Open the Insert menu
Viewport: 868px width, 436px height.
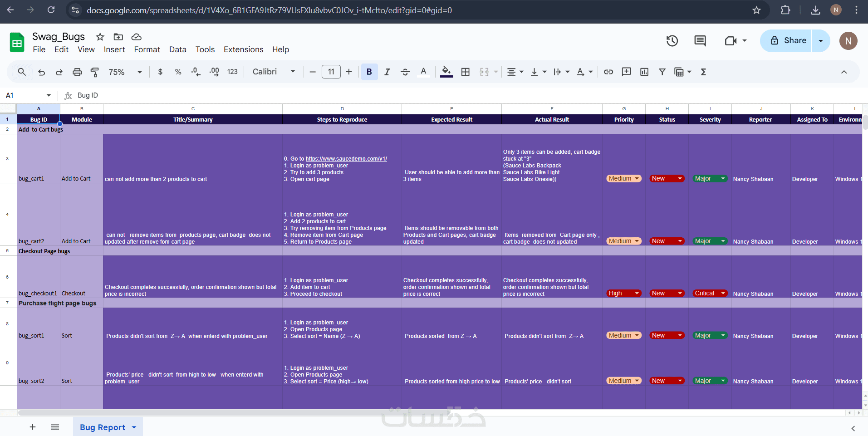tap(114, 49)
